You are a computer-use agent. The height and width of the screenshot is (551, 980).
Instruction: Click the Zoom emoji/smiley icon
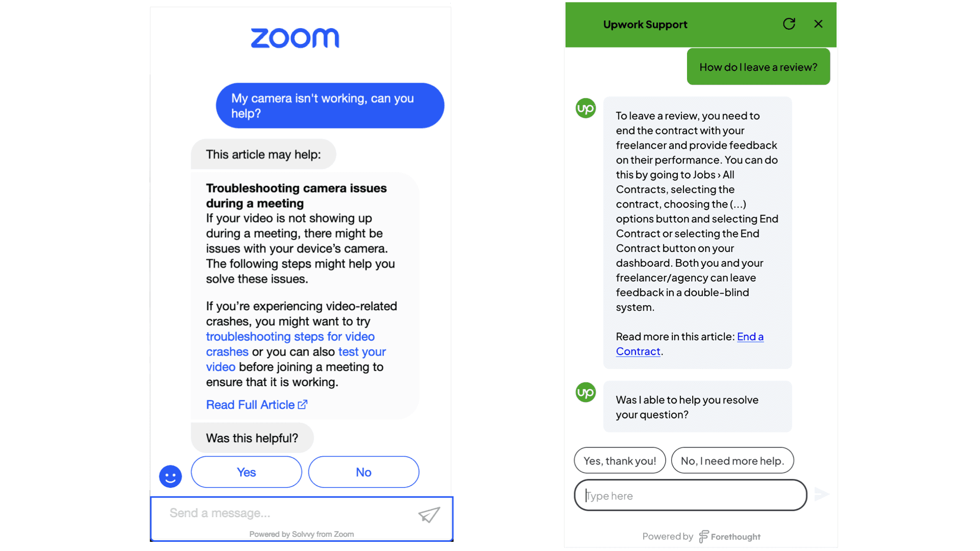(171, 475)
